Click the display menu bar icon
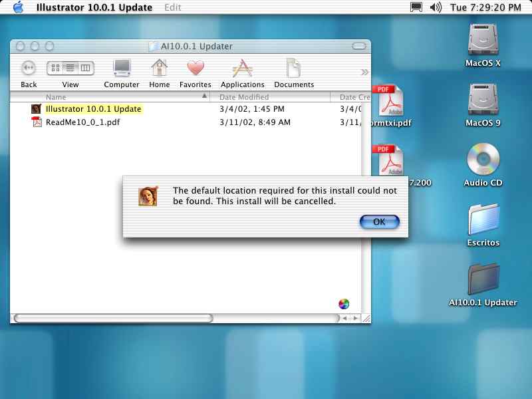 416,7
